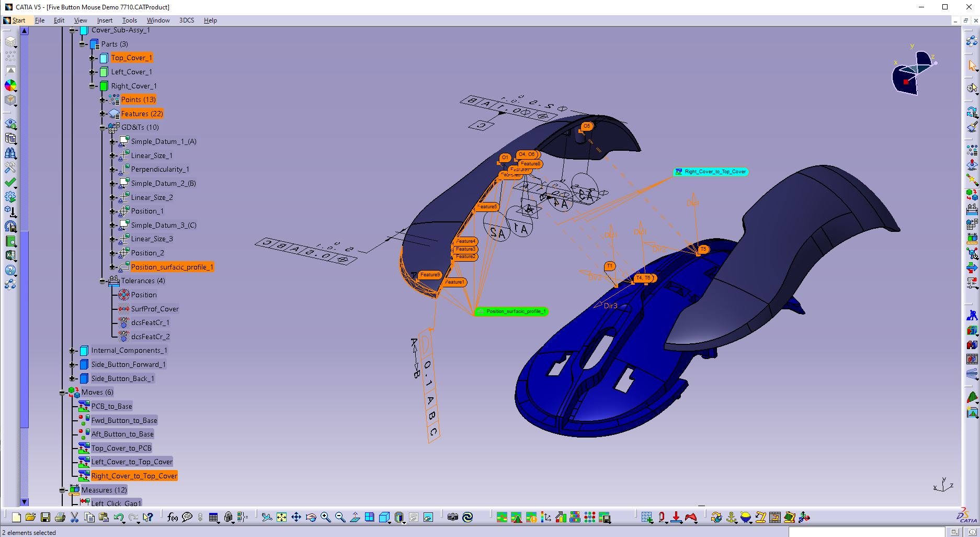Toggle the Shading with Edges render mode cube
Viewport: 980px width, 537px height.
coord(385,518)
